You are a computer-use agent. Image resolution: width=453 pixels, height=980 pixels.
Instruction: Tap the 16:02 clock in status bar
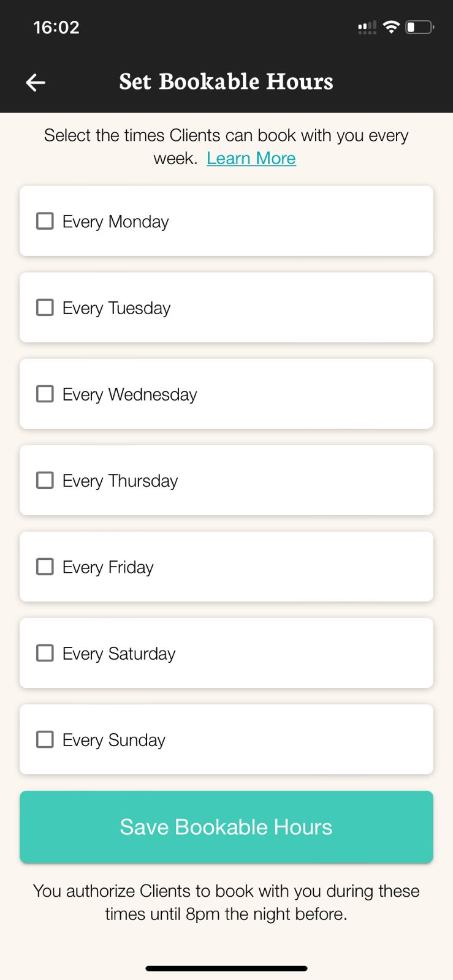click(x=56, y=28)
